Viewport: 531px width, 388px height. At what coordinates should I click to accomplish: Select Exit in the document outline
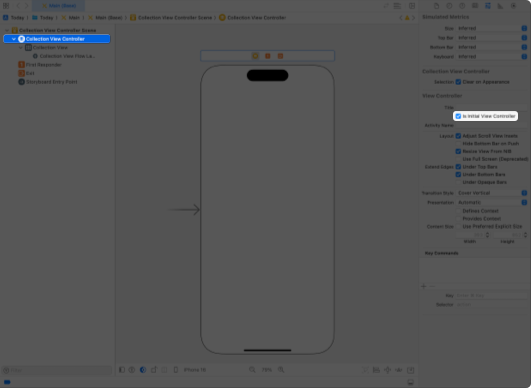click(x=27, y=73)
